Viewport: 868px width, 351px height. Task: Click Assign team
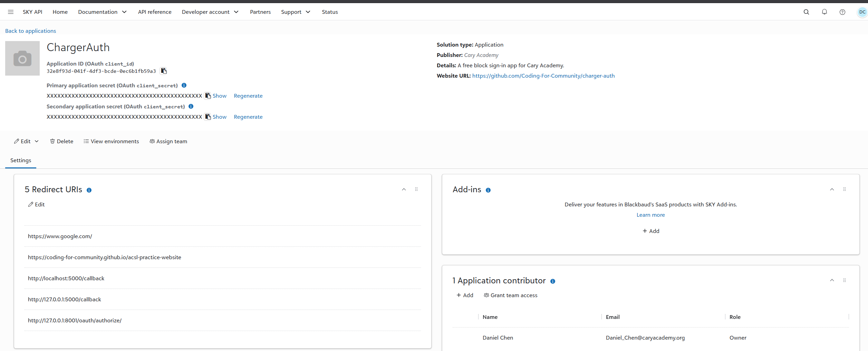coord(168,141)
